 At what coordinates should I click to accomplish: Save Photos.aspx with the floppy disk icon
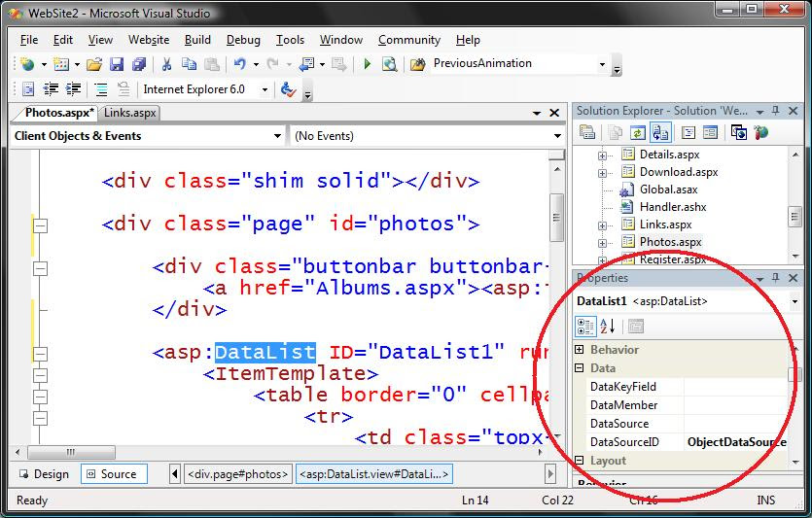pyautogui.click(x=117, y=64)
